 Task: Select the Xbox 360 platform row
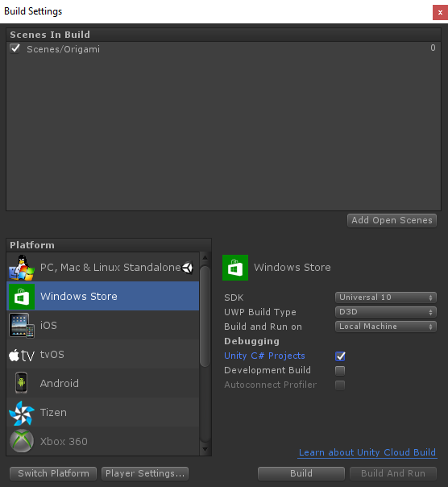[x=103, y=441]
